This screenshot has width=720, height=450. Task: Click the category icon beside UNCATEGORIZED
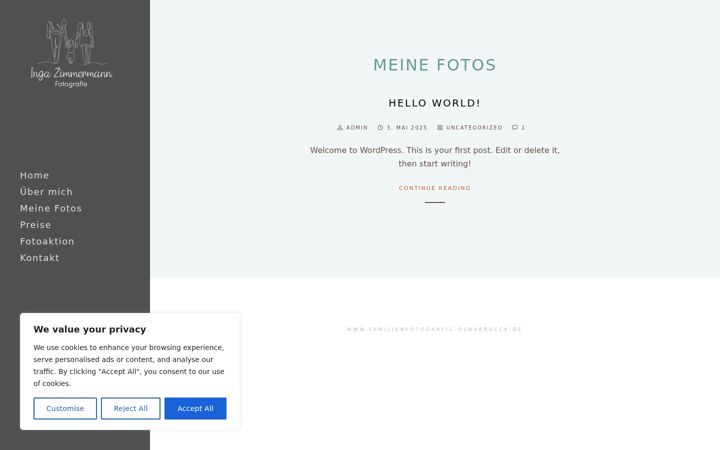[440, 128]
